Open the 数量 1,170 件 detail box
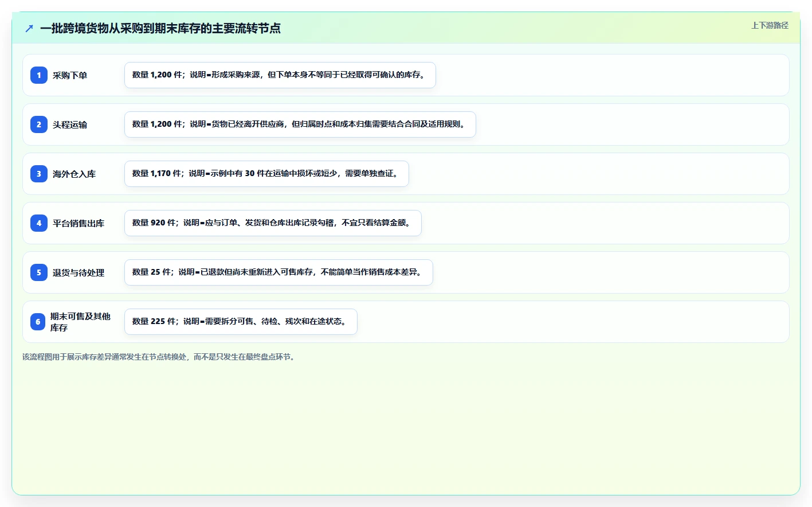The width and height of the screenshot is (812, 507). [266, 174]
